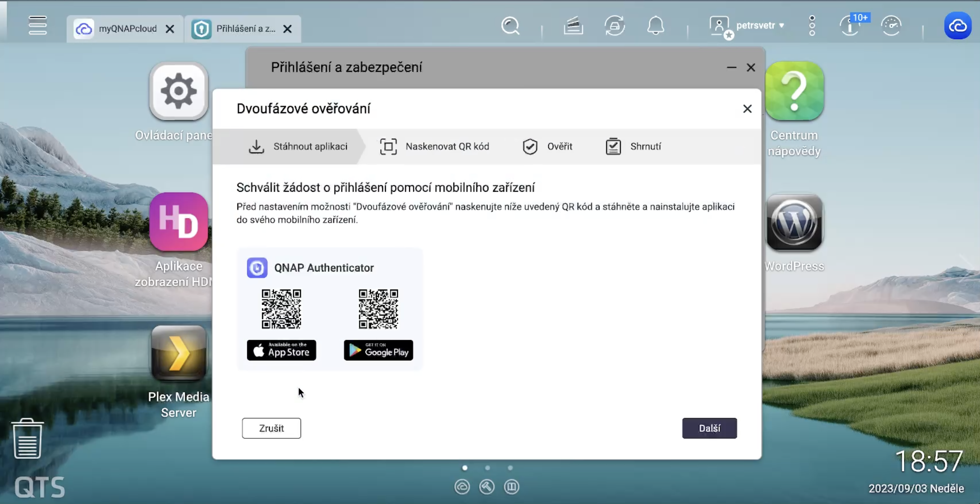Image resolution: width=980 pixels, height=504 pixels.
Task: Open the external devices icon
Action: tap(614, 26)
